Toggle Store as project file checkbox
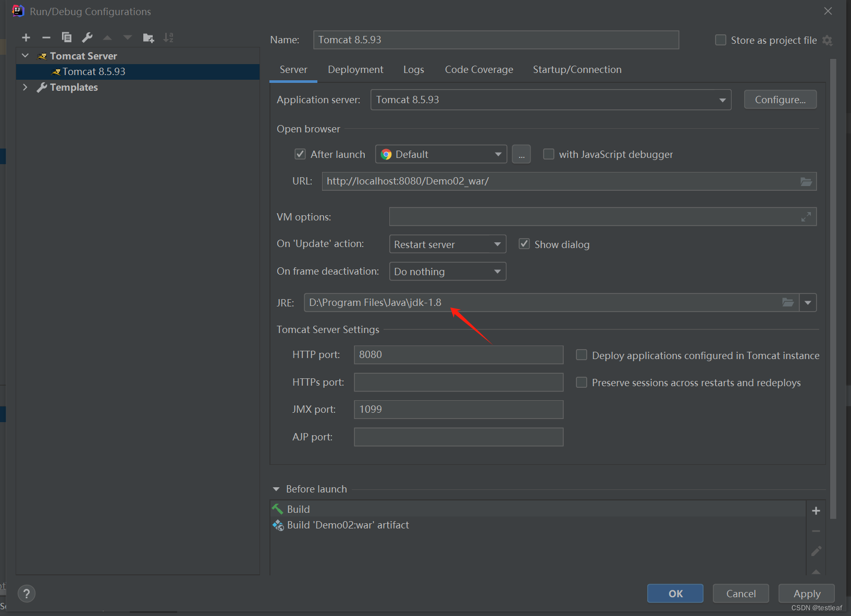The image size is (851, 616). [721, 40]
